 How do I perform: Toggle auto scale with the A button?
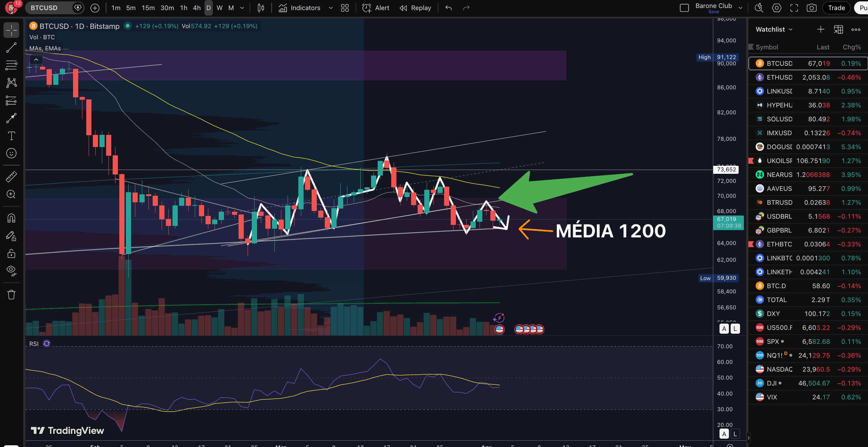pyautogui.click(x=724, y=328)
